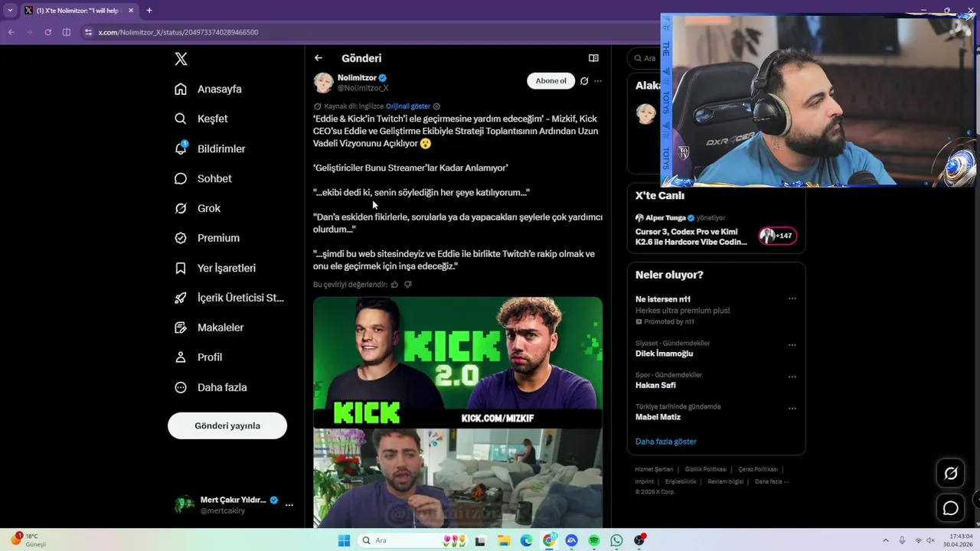Click the +147 listeners badge

[x=777, y=236]
